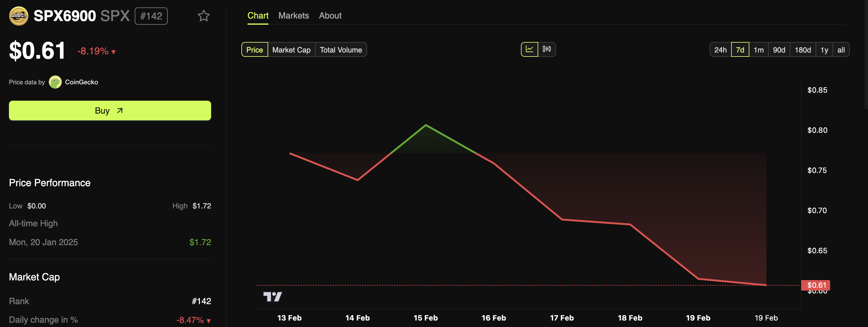This screenshot has height=327, width=868.
Task: Favorite SPX6900 with the star icon
Action: [x=203, y=16]
